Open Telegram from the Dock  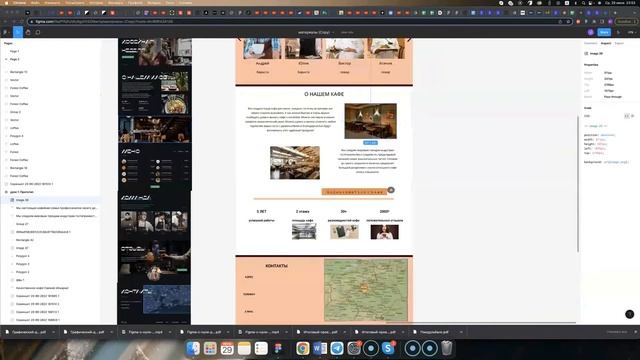(x=337, y=348)
